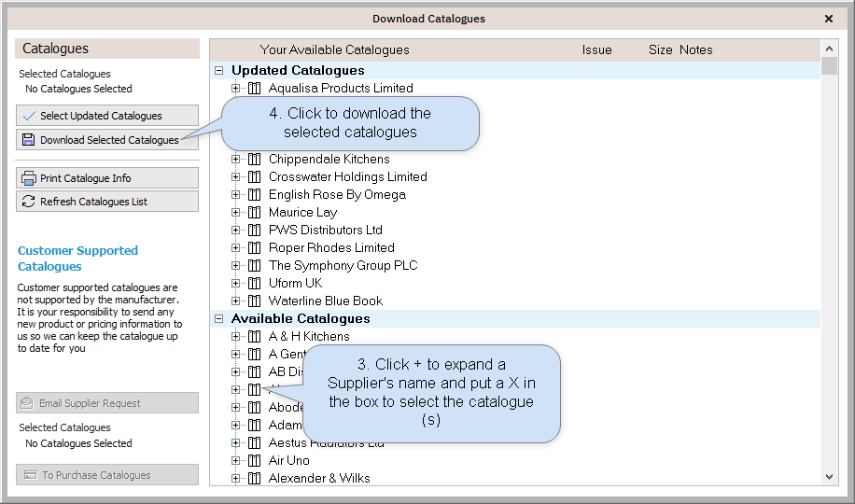The width and height of the screenshot is (855, 504).
Task: Expand PWS Distributors Ltd catalogues
Action: click(x=235, y=231)
